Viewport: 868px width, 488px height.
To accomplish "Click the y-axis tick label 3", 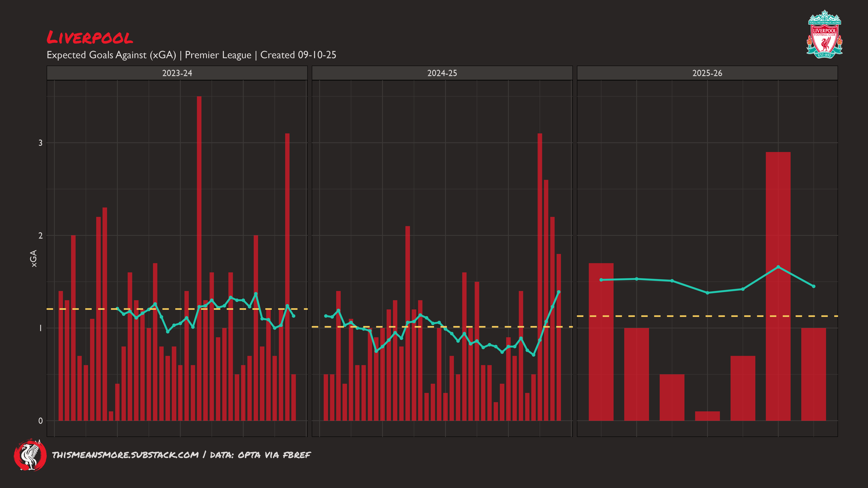I will pos(41,143).
